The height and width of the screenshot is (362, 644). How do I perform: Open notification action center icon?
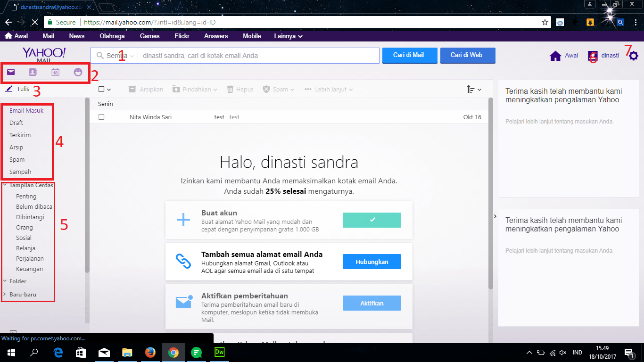(x=628, y=352)
